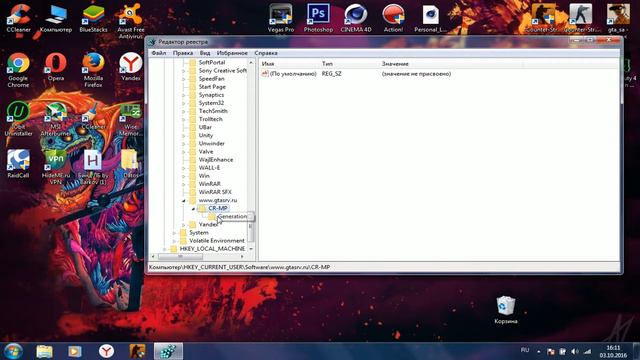This screenshot has height=360, width=640.
Task: Expand the WinRAR registry key
Action: pos(183,184)
